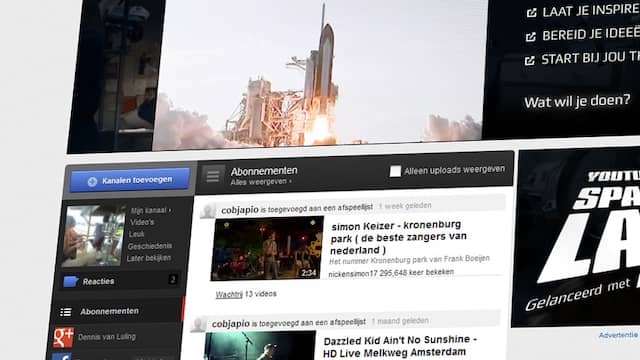
Task: Click the external link icon beside LAAT JE INSPIRE
Action: click(531, 13)
